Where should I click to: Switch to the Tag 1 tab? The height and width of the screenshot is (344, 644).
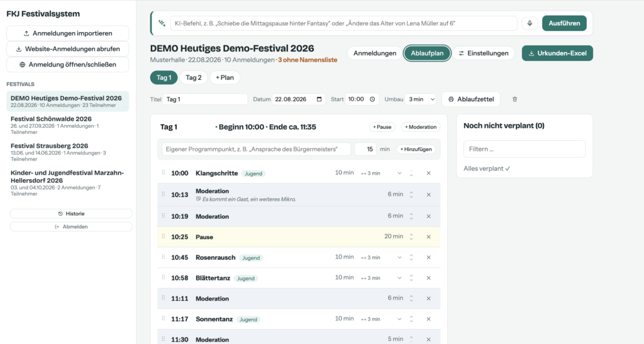(x=164, y=77)
